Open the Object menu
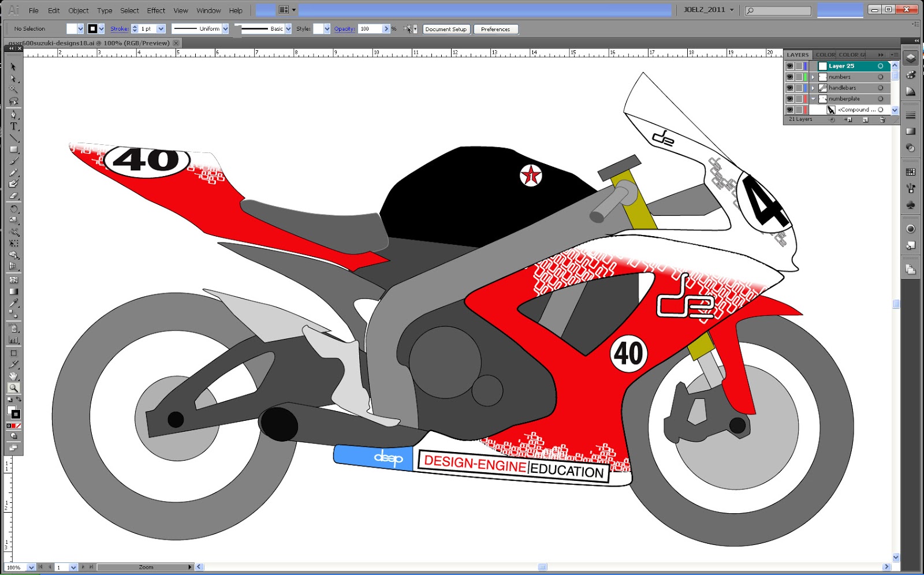The image size is (924, 575). pos(79,10)
